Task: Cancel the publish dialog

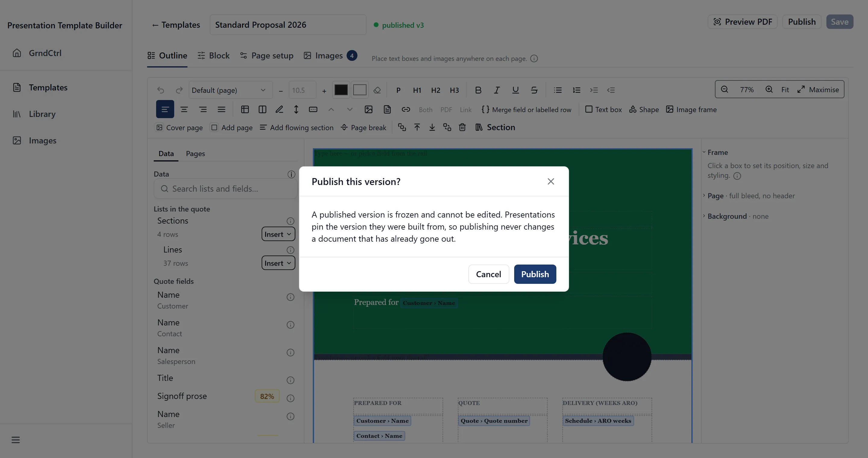Action: point(489,274)
